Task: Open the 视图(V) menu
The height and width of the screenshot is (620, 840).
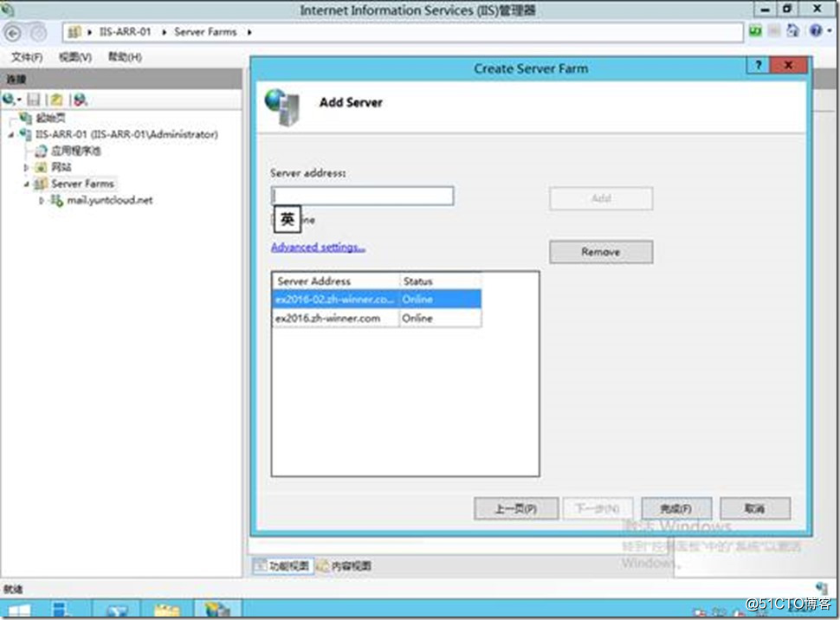Action: [x=75, y=57]
